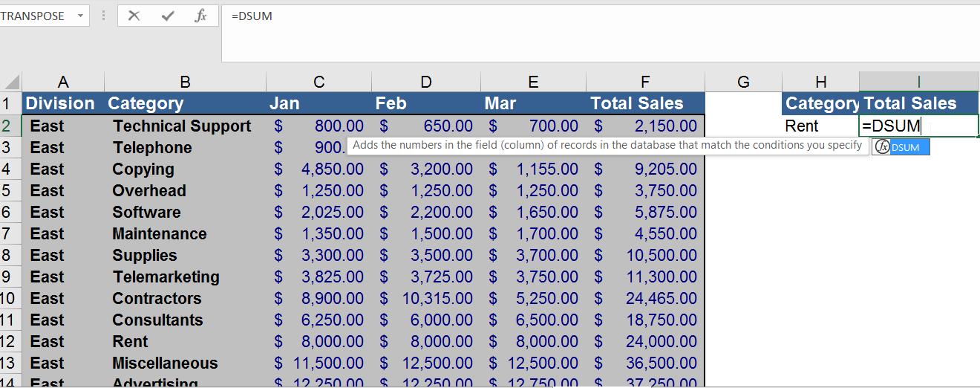Screen dimensions: 980x388
Task: Expand the Name Box dropdown arrow
Action: point(80,16)
